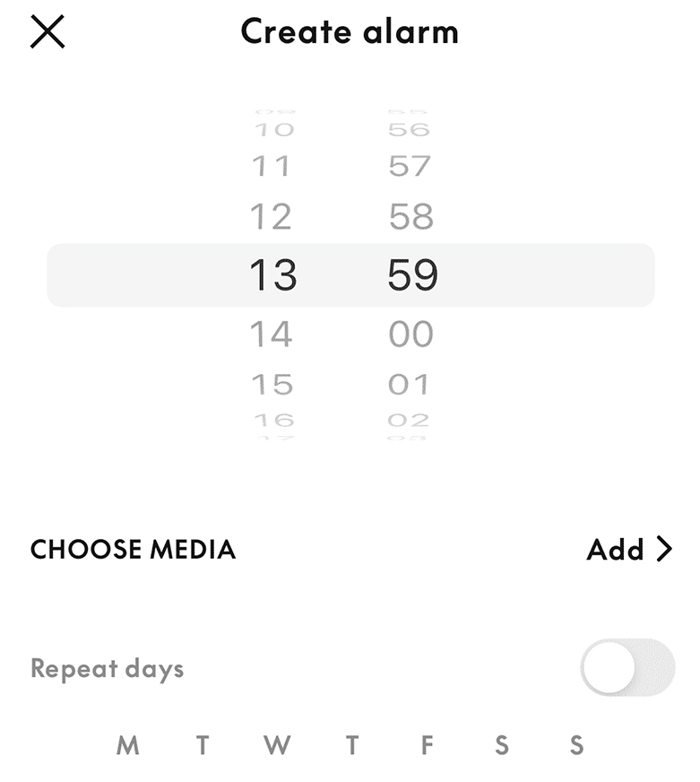Pick hour 14 in time picker
The height and width of the screenshot is (782, 700).
coord(271,334)
